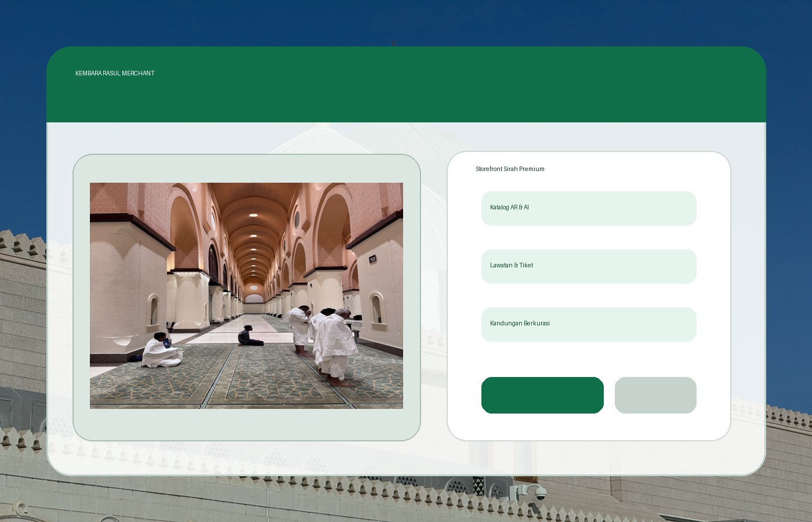The image size is (812, 522).
Task: Click the grey unlabeled button
Action: coord(655,395)
